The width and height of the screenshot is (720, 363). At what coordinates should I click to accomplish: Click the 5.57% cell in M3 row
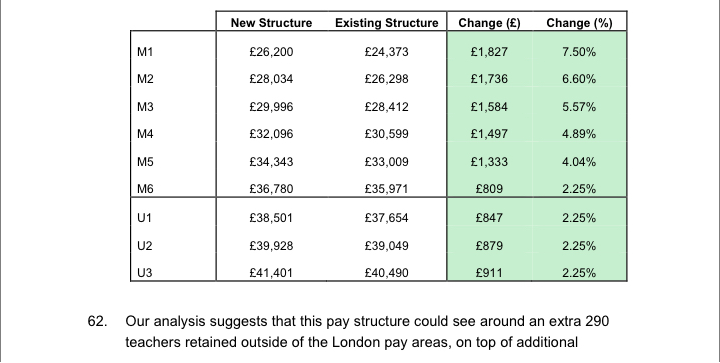tap(579, 107)
